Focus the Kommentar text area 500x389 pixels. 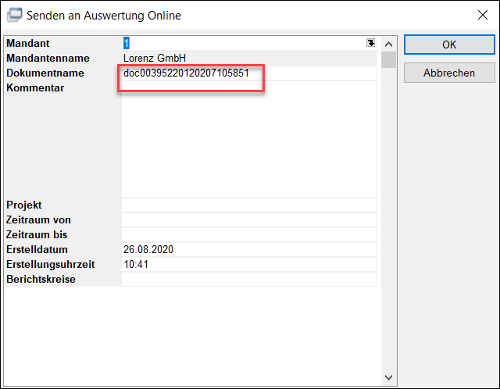tap(249, 139)
